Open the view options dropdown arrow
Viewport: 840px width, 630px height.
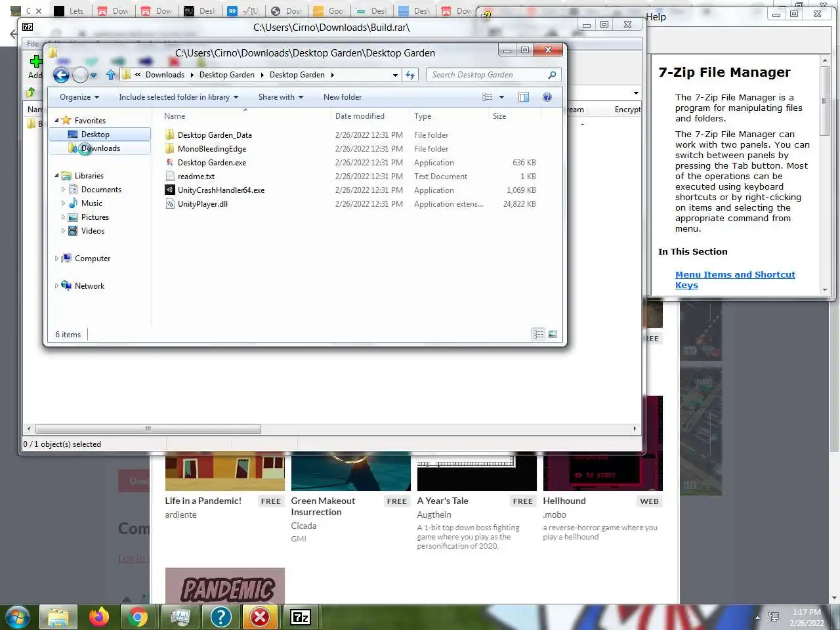(x=502, y=97)
